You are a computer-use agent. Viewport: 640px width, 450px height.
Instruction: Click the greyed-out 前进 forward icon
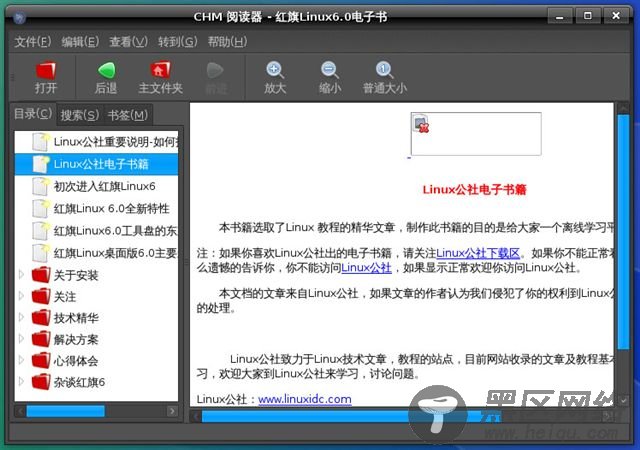tap(215, 71)
